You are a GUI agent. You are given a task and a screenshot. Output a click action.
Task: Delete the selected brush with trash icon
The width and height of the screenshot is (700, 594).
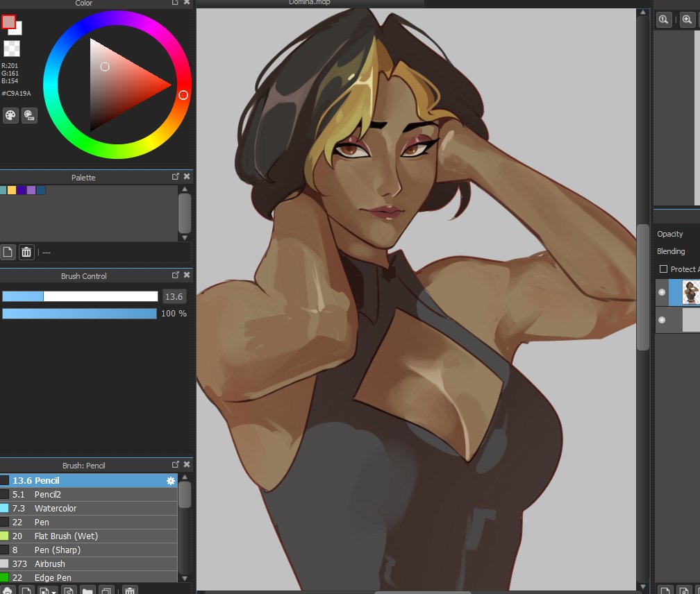click(x=130, y=591)
